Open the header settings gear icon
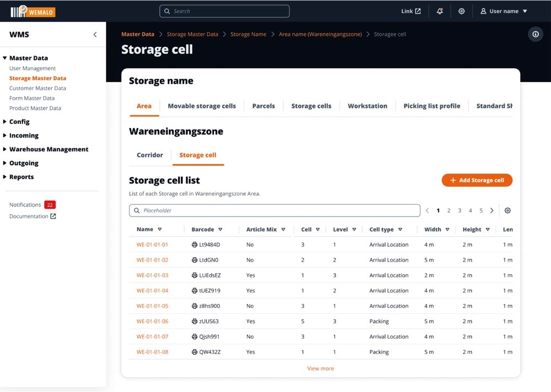Viewport: 551px width, 392px height. pyautogui.click(x=461, y=11)
